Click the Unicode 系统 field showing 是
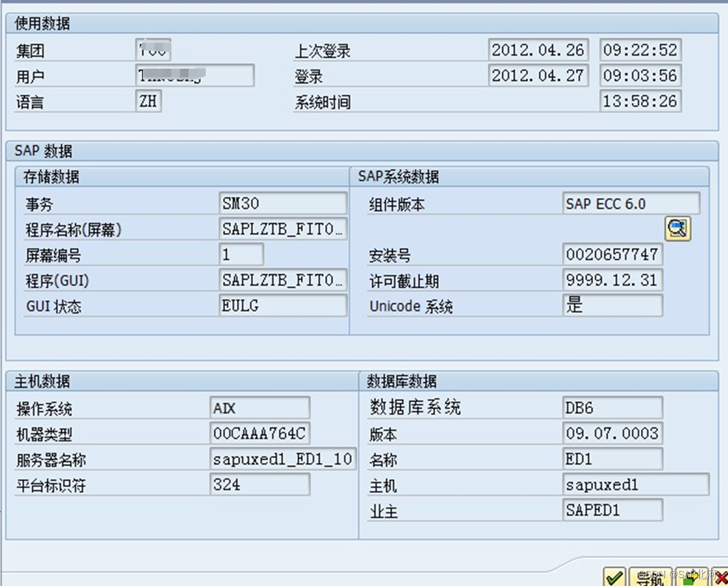 pyautogui.click(x=611, y=305)
